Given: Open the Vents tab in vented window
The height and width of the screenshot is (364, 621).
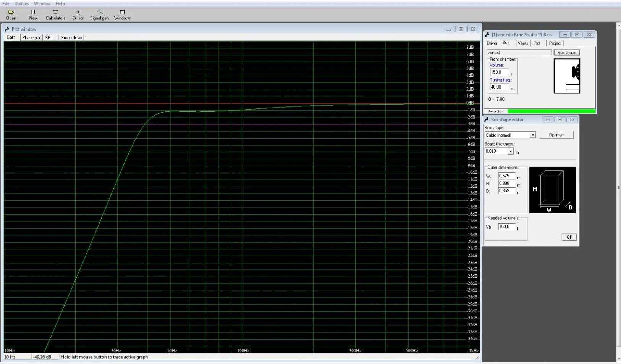Looking at the screenshot, I should (x=523, y=43).
